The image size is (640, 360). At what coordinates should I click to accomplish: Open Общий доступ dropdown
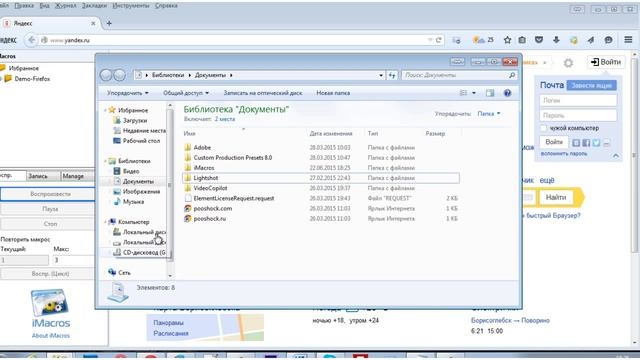pyautogui.click(x=186, y=93)
